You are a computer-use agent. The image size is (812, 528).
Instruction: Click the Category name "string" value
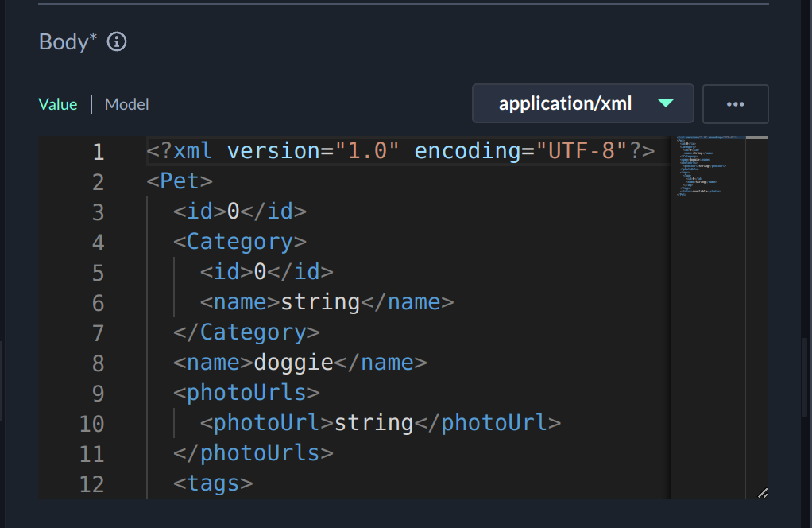point(320,302)
